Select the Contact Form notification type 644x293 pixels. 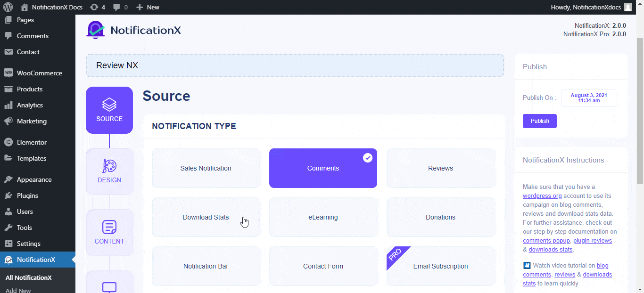pos(323,266)
